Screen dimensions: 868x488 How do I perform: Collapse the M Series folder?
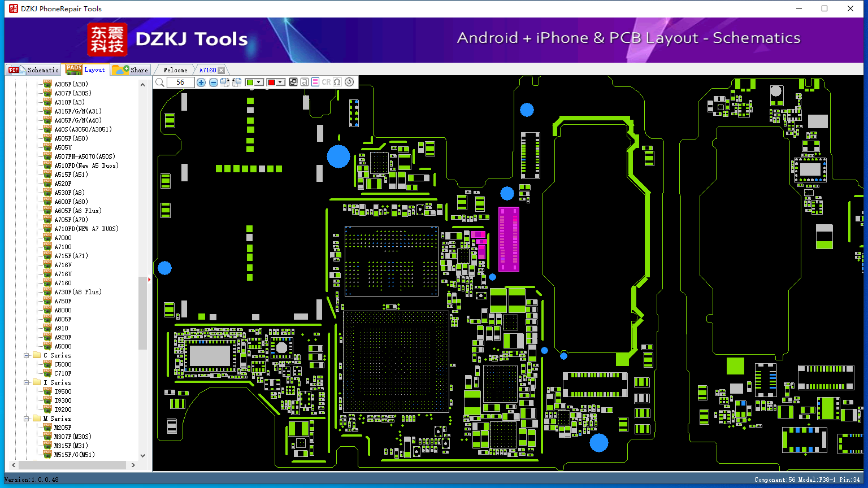click(x=27, y=419)
